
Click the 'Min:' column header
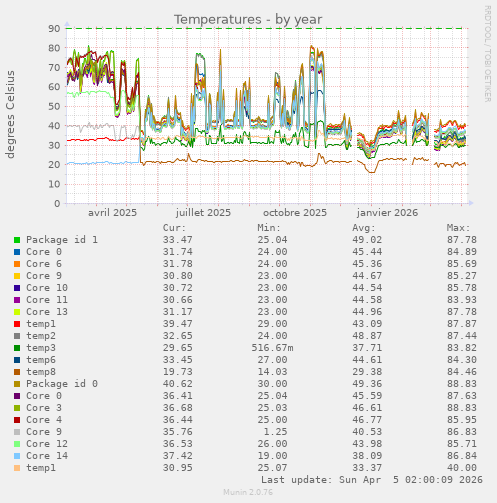pos(269,228)
